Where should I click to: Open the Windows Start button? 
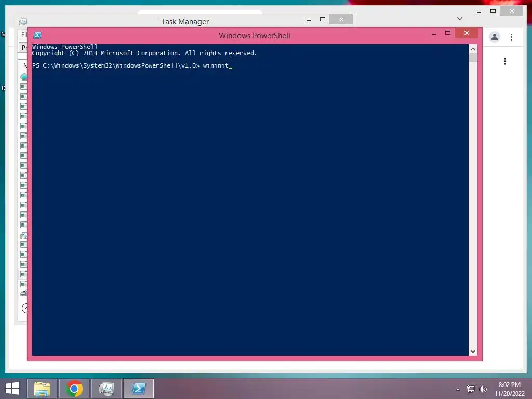point(12,389)
